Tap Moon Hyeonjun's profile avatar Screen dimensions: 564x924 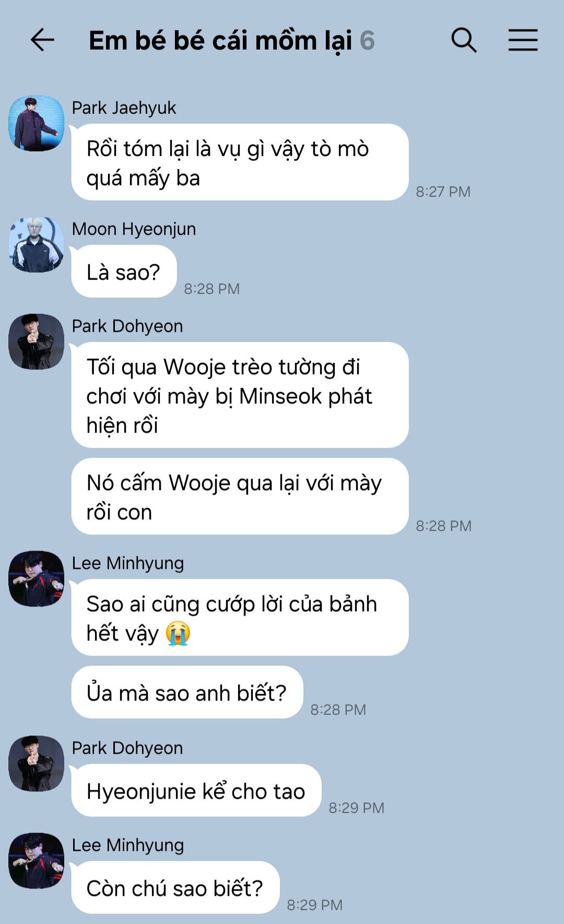point(36,244)
